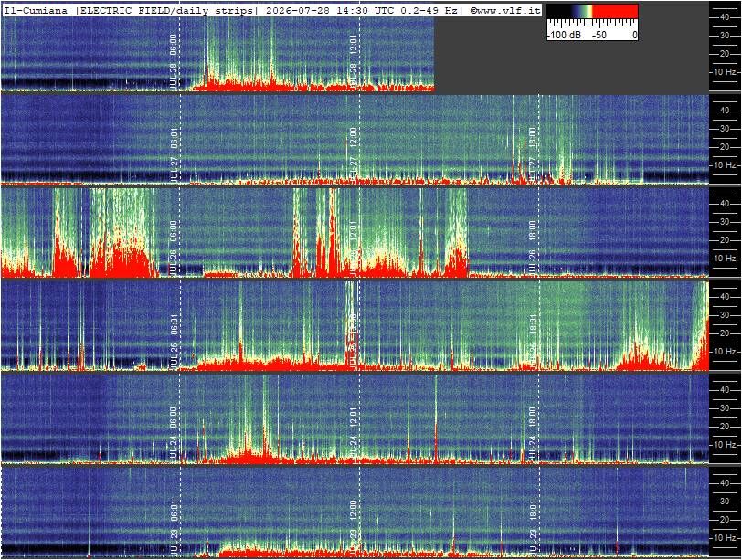Click the red zone of the dB color scale
742x560 pixels.
[x=615, y=11]
